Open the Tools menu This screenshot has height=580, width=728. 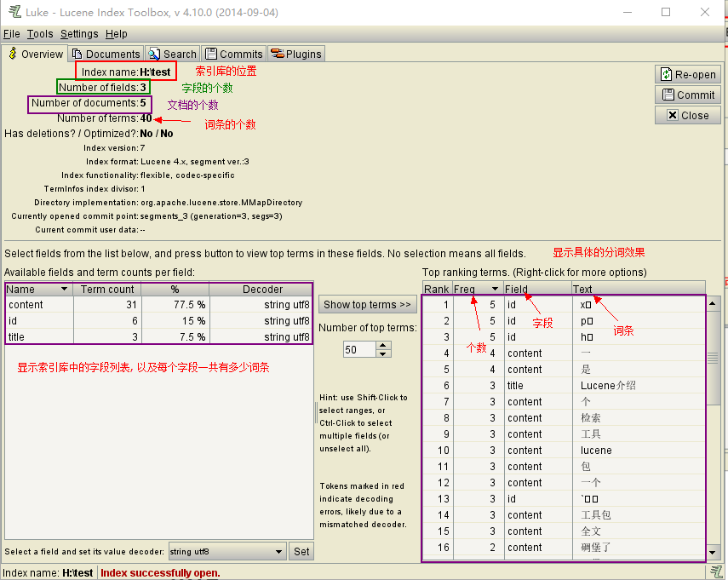coord(39,34)
